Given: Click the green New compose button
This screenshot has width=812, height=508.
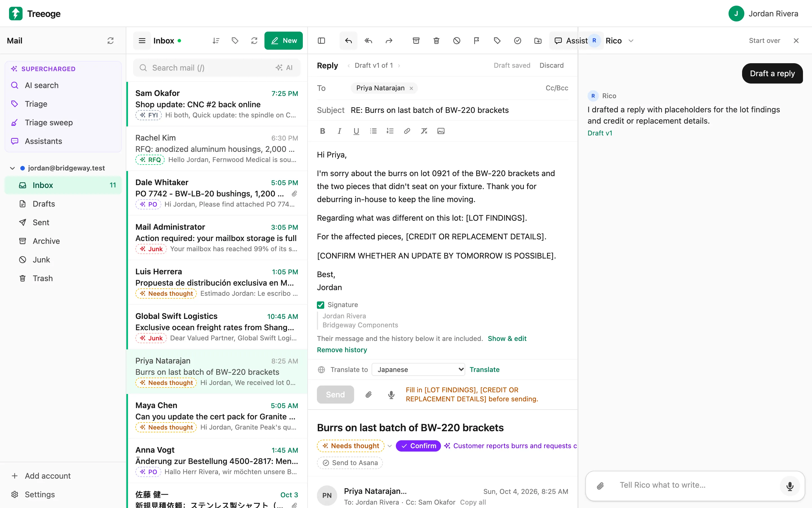Looking at the screenshot, I should (x=284, y=41).
